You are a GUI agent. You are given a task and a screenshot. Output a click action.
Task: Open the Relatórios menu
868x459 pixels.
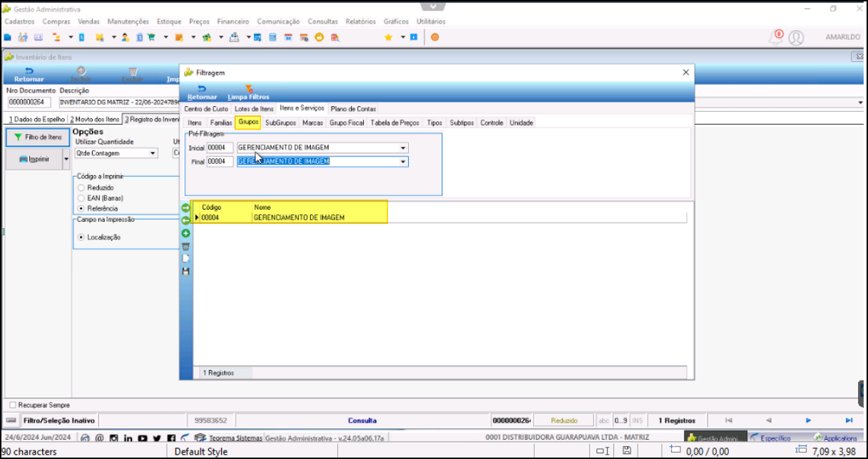(361, 21)
